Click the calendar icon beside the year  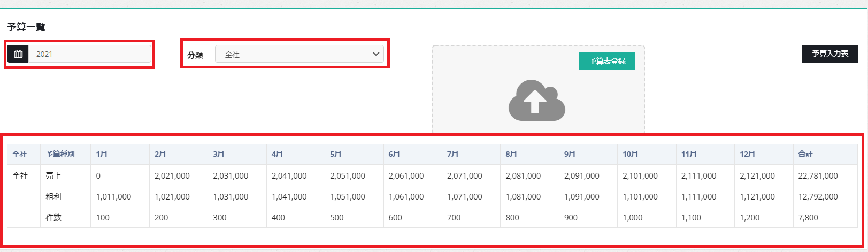coord(18,54)
